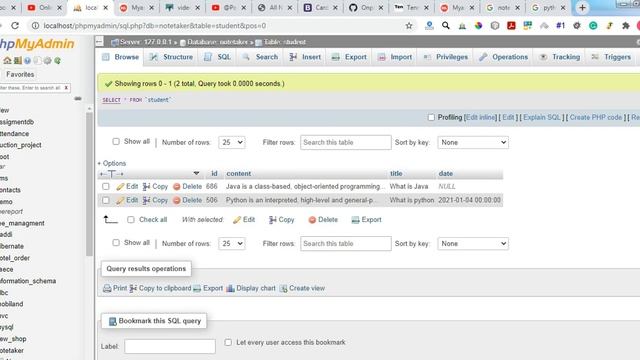Click the sidebar vertical scrollbar
Screen dimensions: 640x360
coord(89,184)
